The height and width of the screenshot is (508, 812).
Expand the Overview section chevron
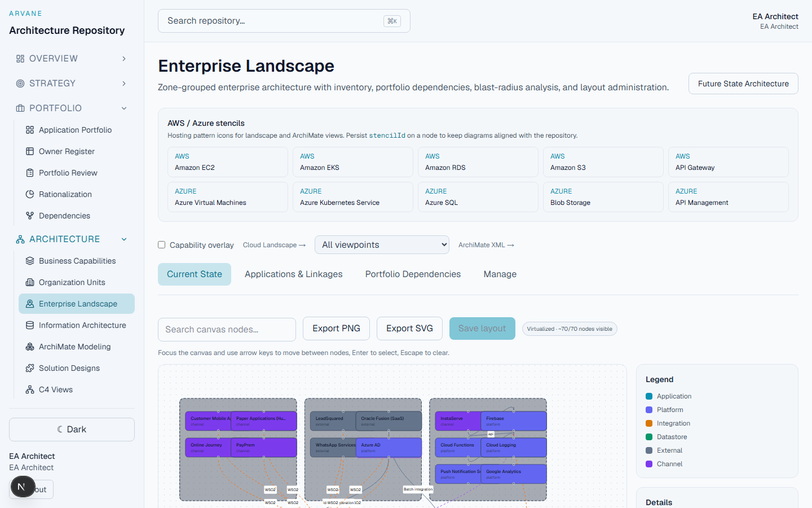pos(124,59)
